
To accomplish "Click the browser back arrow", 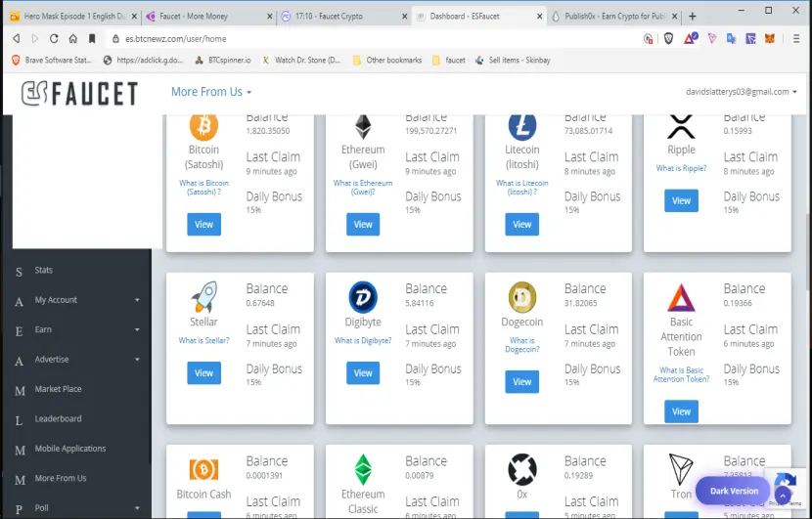I will coord(17,39).
